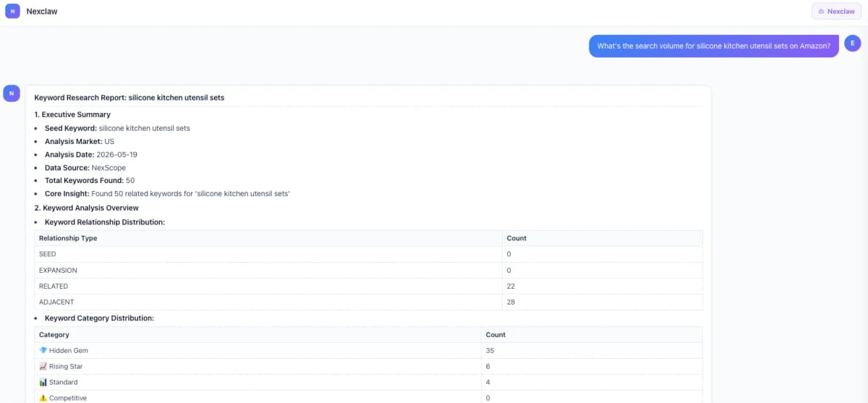Click the Analysis Date 2026-05-19 line
This screenshot has width=868, height=403.
coord(91,154)
